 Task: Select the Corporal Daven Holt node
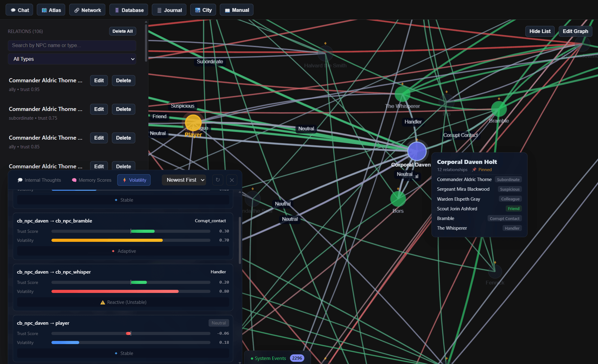(417, 151)
